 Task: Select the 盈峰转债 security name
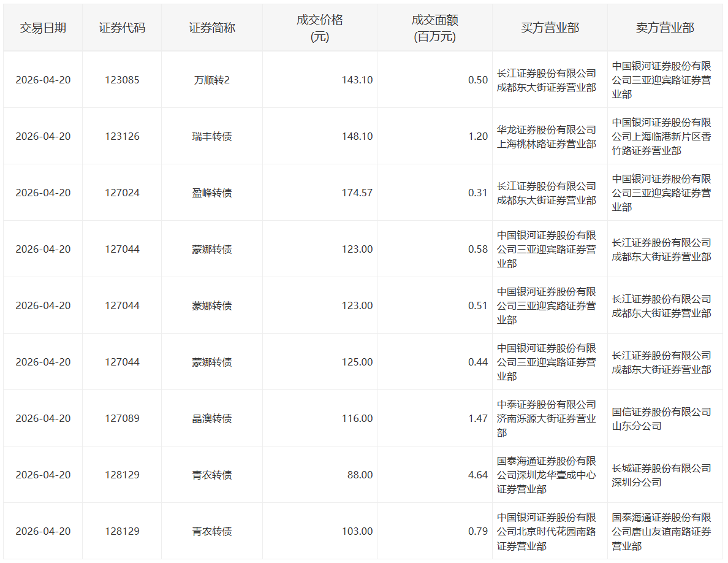click(x=211, y=193)
